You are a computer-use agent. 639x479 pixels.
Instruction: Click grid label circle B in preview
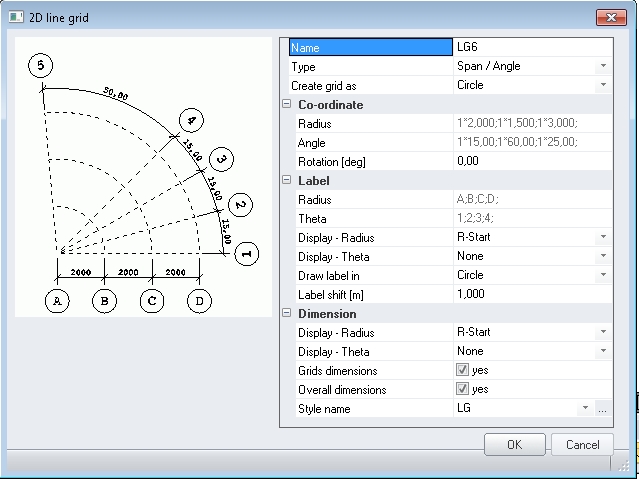click(x=104, y=301)
